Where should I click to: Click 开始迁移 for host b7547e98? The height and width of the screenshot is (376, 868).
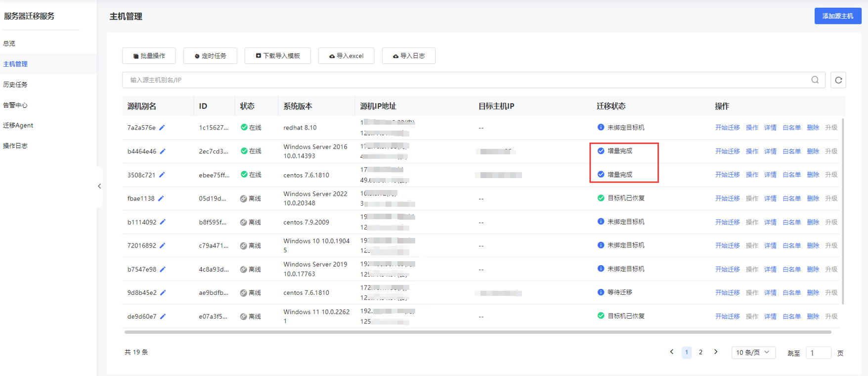point(728,269)
